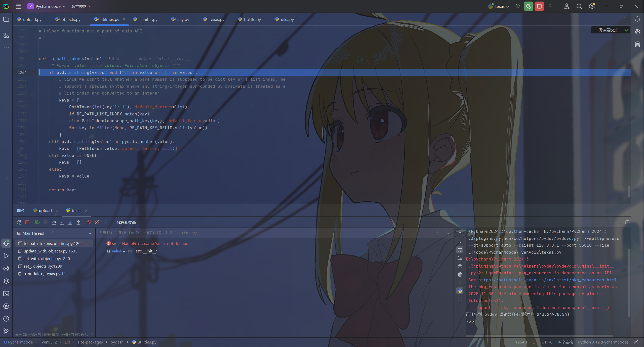Toggle soft-wrap in debug console
Image resolution: width=644 pixels, height=347 pixels.
point(460,250)
